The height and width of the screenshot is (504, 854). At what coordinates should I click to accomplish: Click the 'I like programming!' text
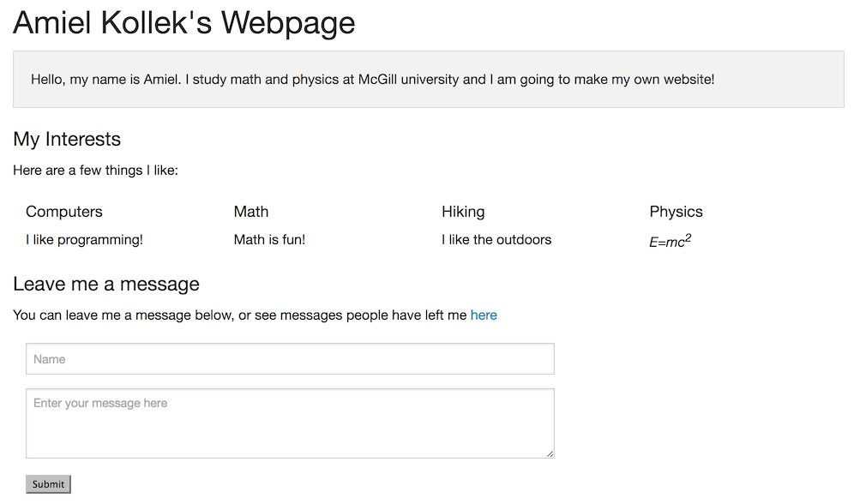coord(84,240)
